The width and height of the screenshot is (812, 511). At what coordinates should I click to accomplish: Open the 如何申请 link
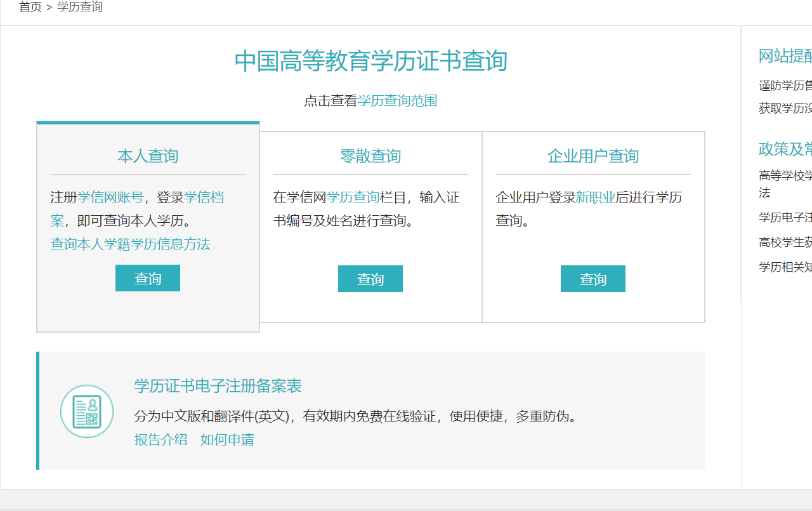point(227,439)
